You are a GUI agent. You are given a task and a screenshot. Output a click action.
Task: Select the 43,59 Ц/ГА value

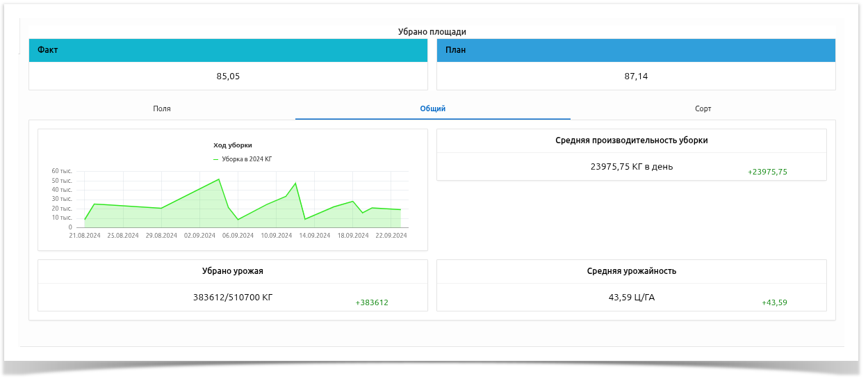coord(631,298)
